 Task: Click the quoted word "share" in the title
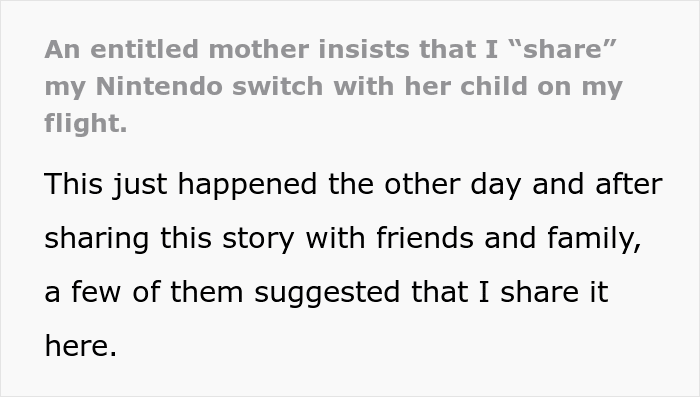coord(562,49)
